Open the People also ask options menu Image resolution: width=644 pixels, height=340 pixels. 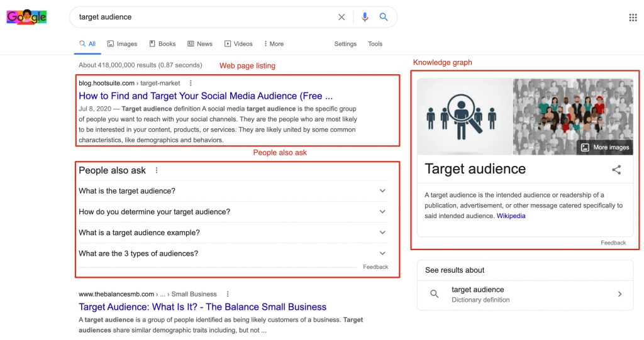(157, 170)
